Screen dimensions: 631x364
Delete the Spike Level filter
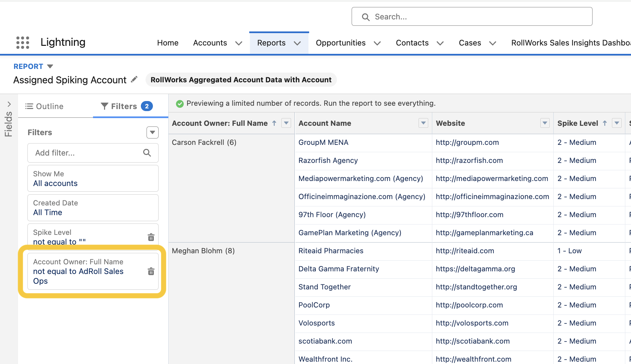click(151, 237)
